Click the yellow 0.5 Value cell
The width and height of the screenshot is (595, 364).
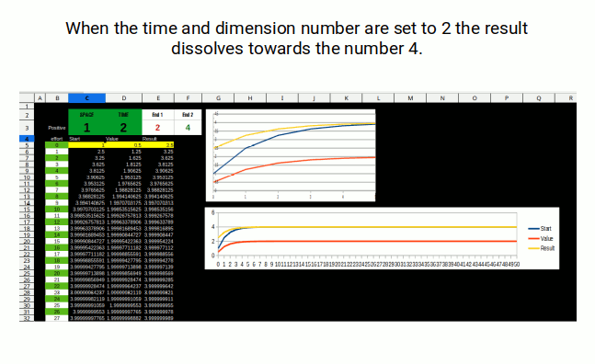[124, 145]
